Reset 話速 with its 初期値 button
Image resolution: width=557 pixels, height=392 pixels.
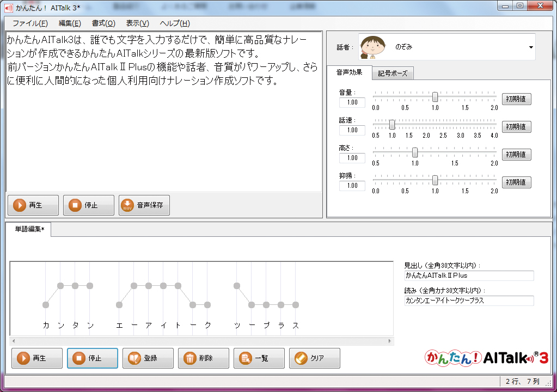coord(516,127)
